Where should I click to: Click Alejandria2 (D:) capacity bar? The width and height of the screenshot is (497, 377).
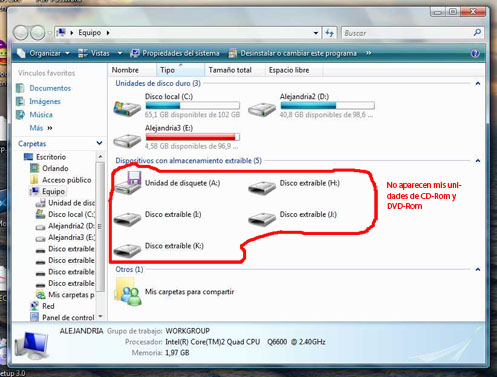[x=327, y=106]
